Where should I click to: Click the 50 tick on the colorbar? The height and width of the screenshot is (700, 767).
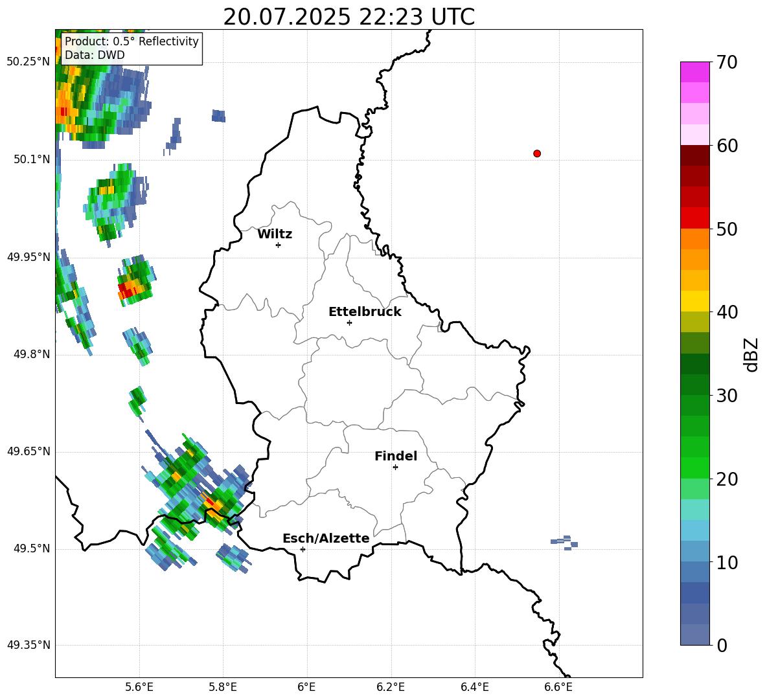coord(726,229)
